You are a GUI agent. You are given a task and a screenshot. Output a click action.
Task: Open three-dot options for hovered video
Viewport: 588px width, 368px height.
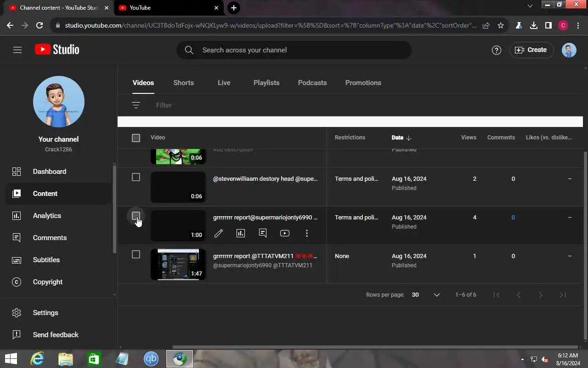point(307,233)
